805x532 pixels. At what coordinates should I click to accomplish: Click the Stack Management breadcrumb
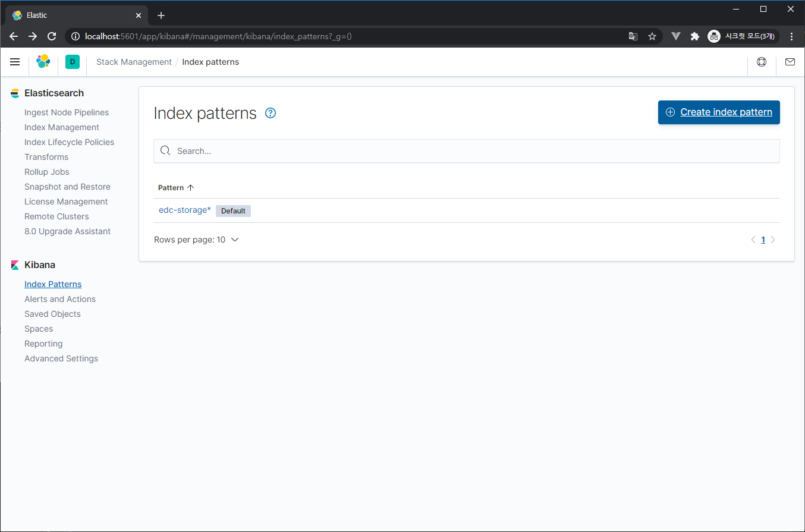pyautogui.click(x=134, y=62)
